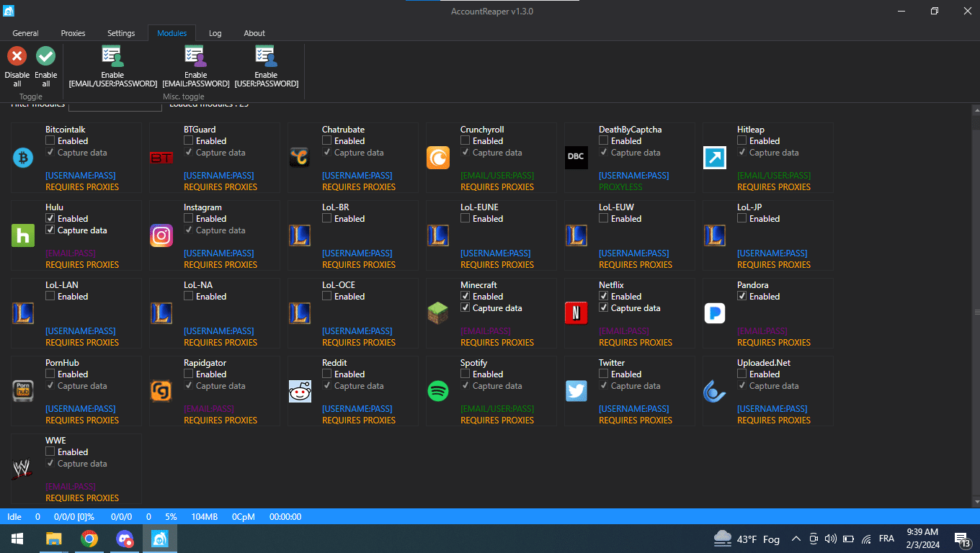
Task: Click the module list scrollbar down arrow
Action: pos(976,502)
